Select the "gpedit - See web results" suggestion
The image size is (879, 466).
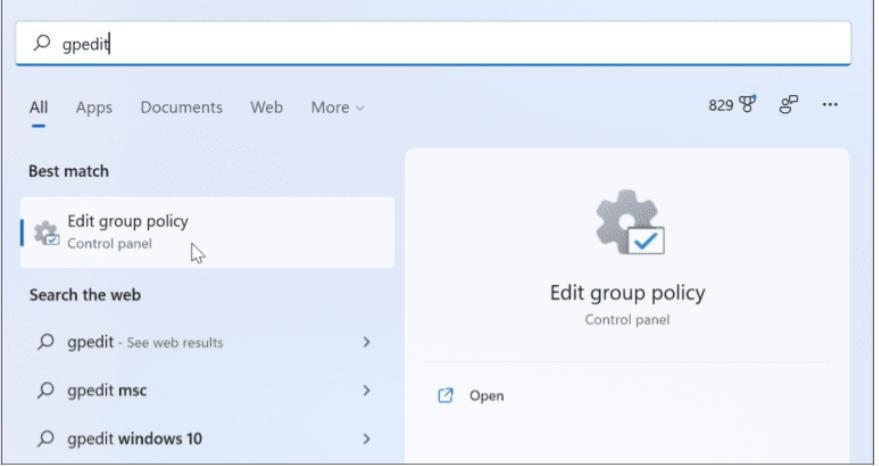pyautogui.click(x=145, y=342)
